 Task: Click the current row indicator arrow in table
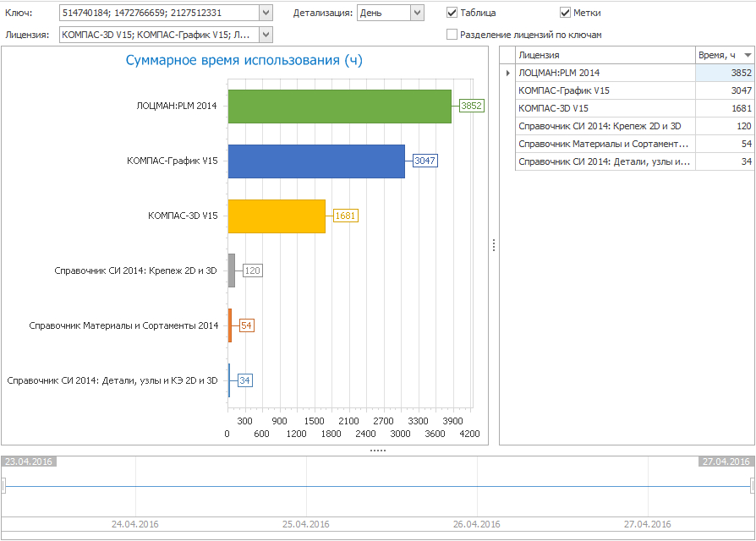click(x=507, y=74)
